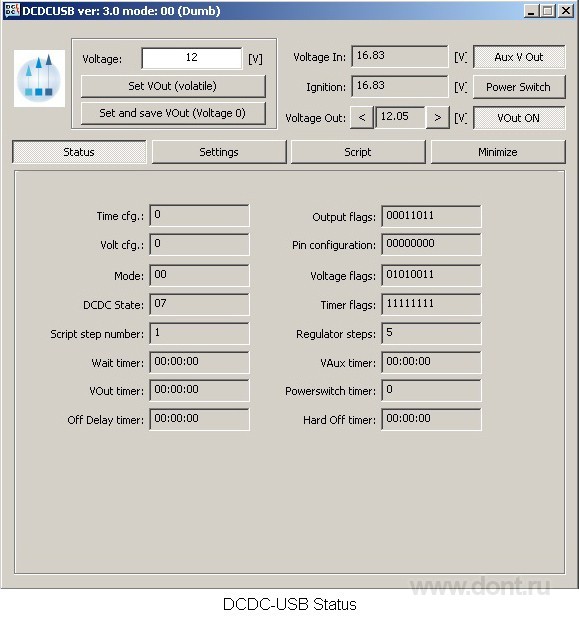Focus the Voltage input field showing 12
579x622 pixels.
pos(192,58)
